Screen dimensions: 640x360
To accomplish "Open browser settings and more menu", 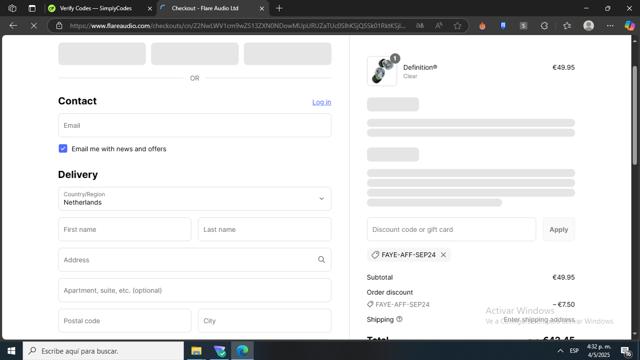I will tap(610, 26).
